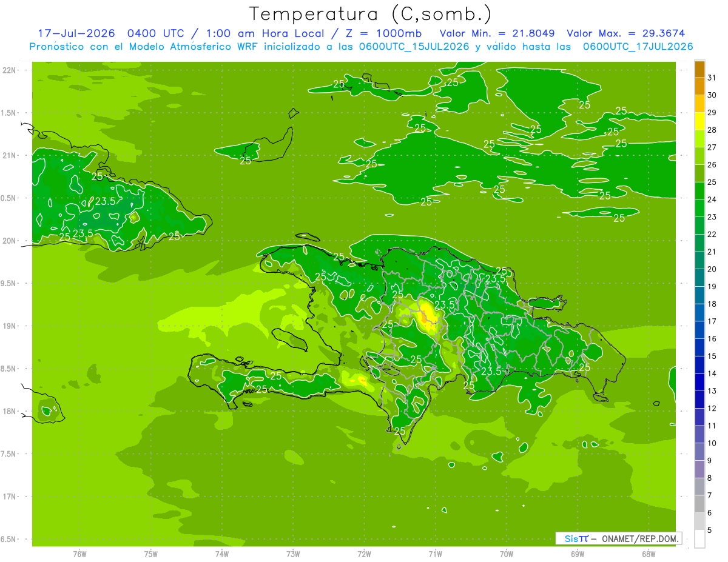
Task: Click the "70W" longitude axis label
Action: click(x=507, y=554)
